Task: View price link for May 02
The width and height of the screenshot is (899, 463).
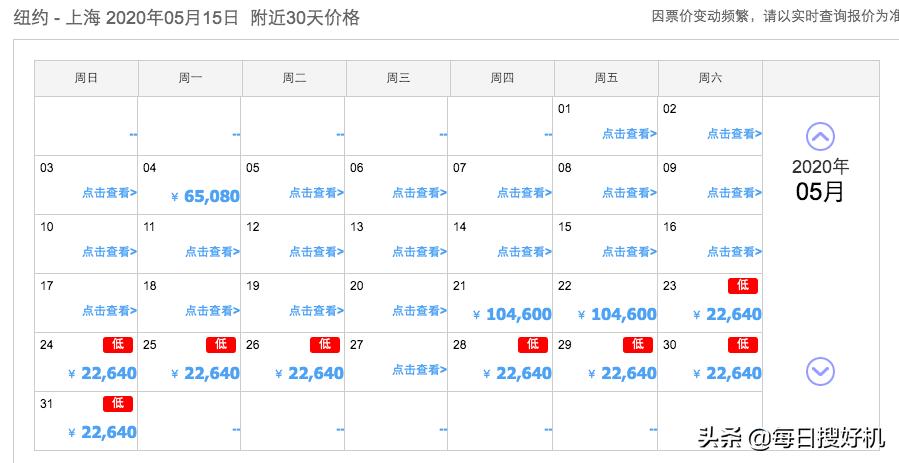Action: (734, 134)
